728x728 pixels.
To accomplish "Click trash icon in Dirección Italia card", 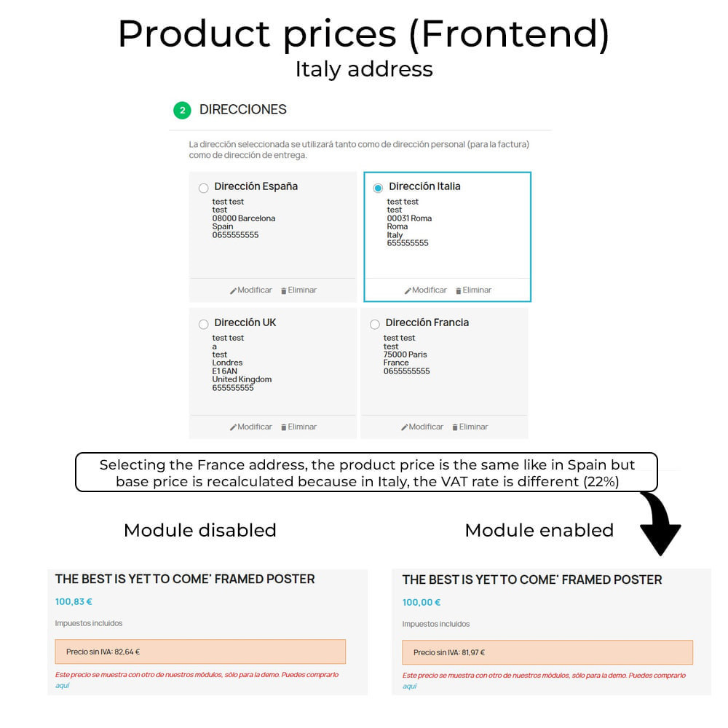I will (458, 290).
